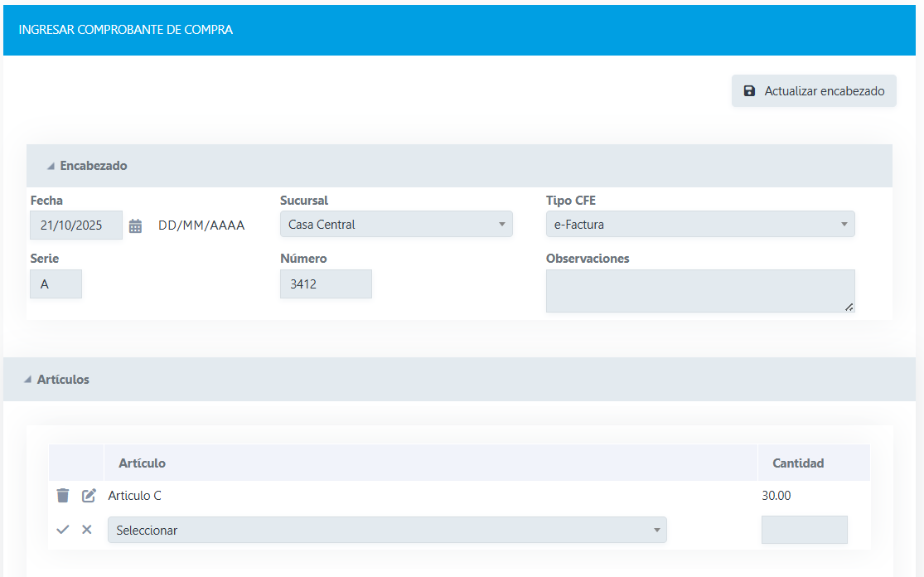Screen dimensions: 924x577
Task: Expand the Tipo CFE dropdown
Action: point(699,225)
